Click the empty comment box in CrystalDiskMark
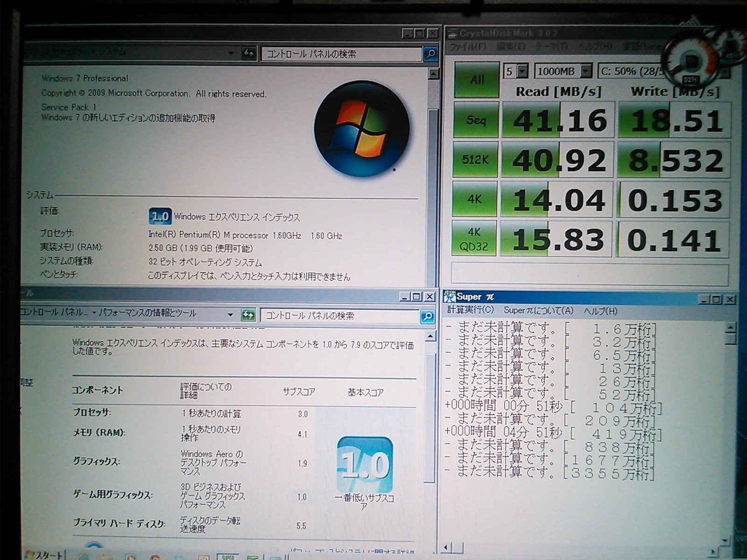747x560 pixels. (589, 273)
